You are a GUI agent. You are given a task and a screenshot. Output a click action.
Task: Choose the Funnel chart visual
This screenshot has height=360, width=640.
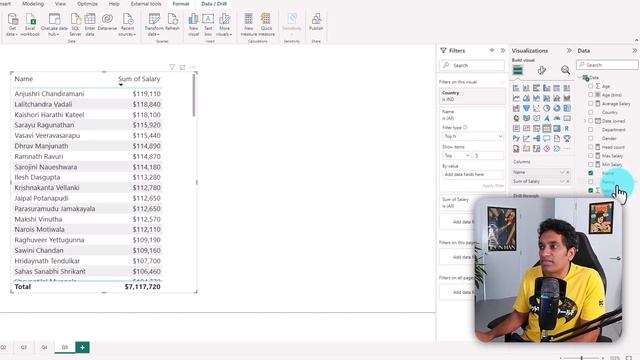click(x=527, y=108)
